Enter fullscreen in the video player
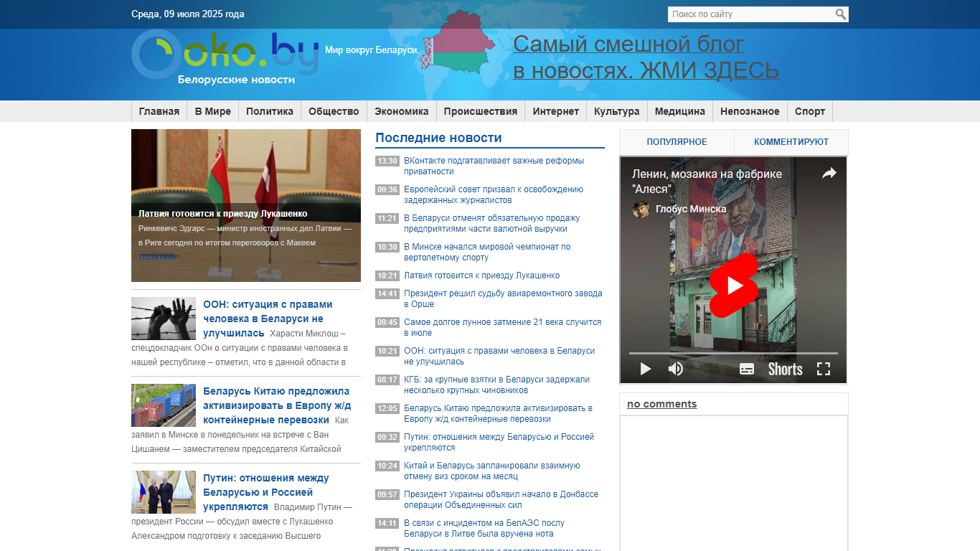980x551 pixels. (x=824, y=369)
